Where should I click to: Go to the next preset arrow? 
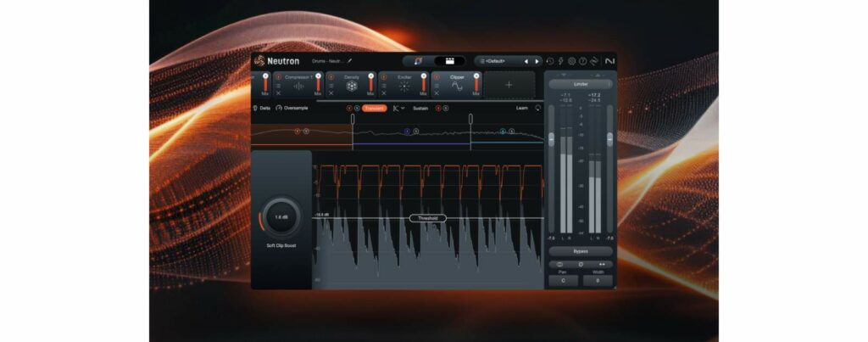[537, 61]
